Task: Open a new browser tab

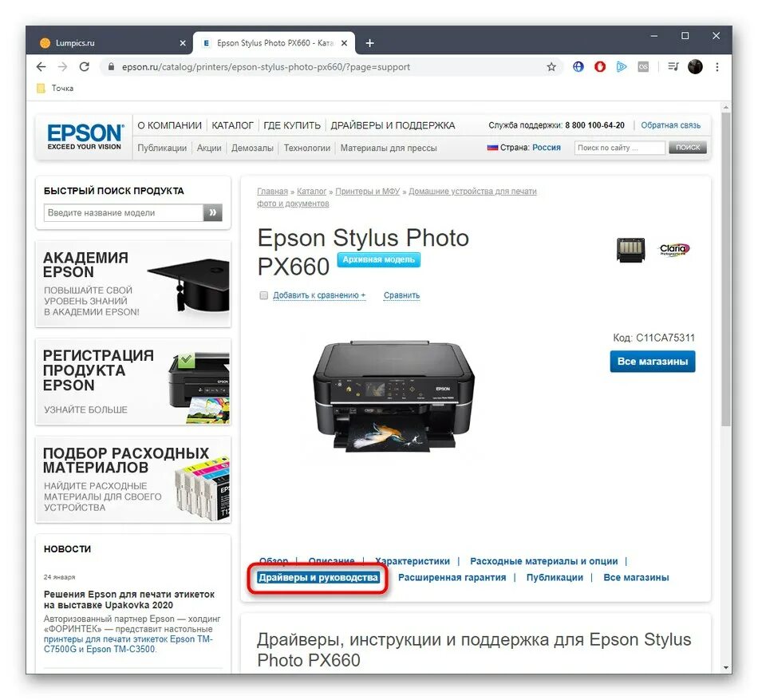Action: (x=369, y=43)
